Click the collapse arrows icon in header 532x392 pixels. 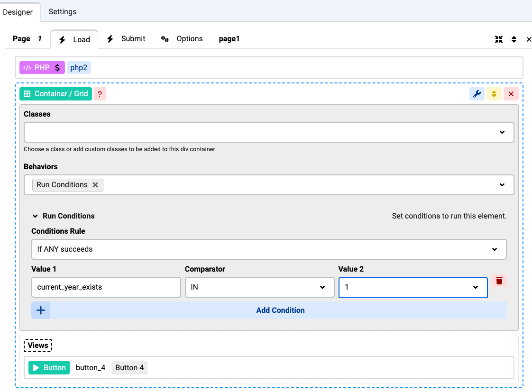498,39
